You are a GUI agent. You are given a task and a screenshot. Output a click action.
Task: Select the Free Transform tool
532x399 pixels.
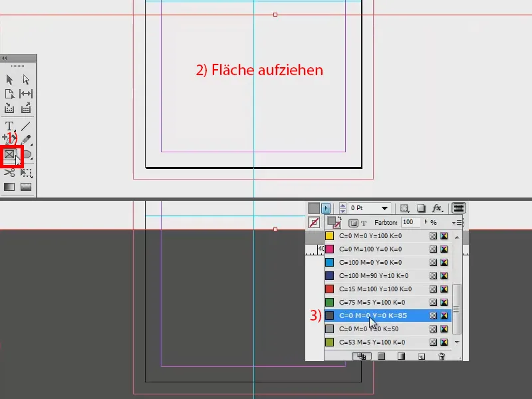tap(26, 173)
